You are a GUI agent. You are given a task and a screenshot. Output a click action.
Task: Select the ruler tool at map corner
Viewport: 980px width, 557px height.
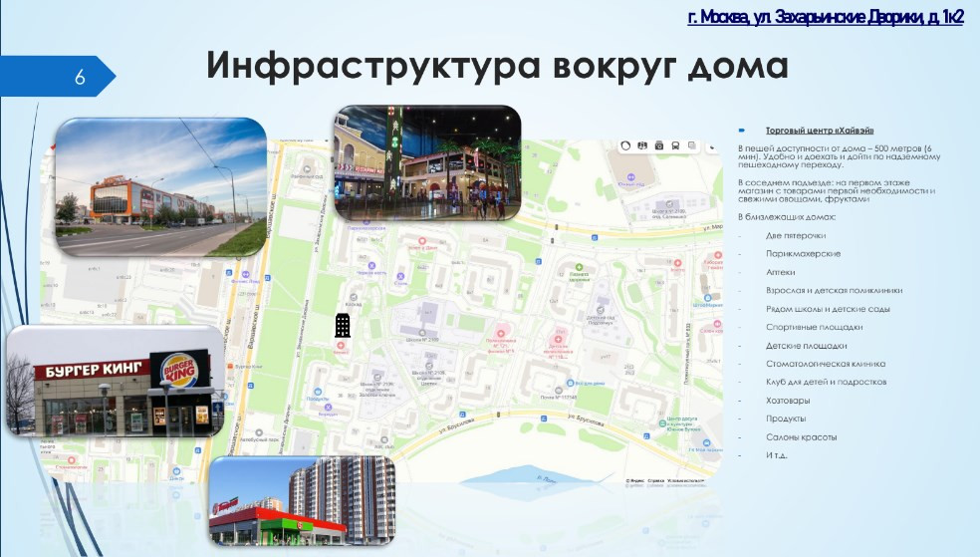(x=712, y=147)
